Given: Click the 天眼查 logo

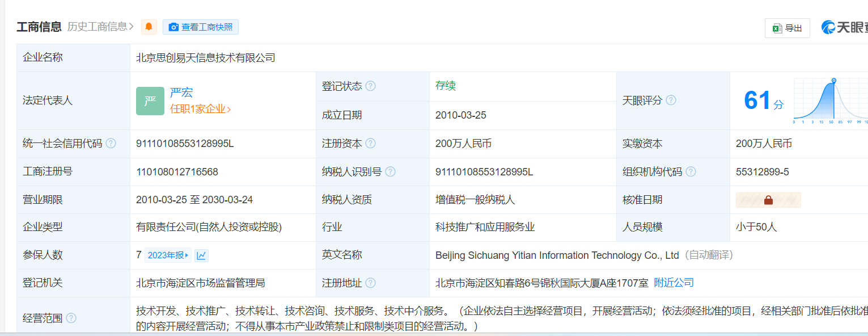Looking at the screenshot, I should click(x=845, y=27).
